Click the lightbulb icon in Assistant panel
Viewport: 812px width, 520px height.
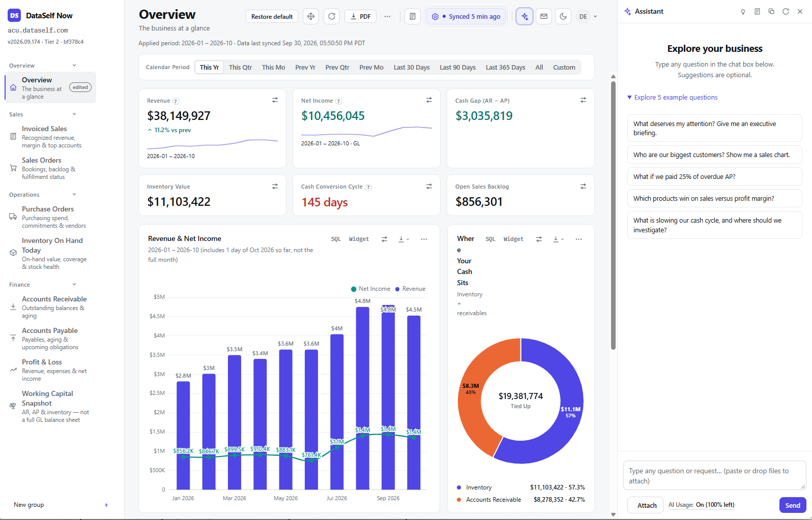[743, 12]
